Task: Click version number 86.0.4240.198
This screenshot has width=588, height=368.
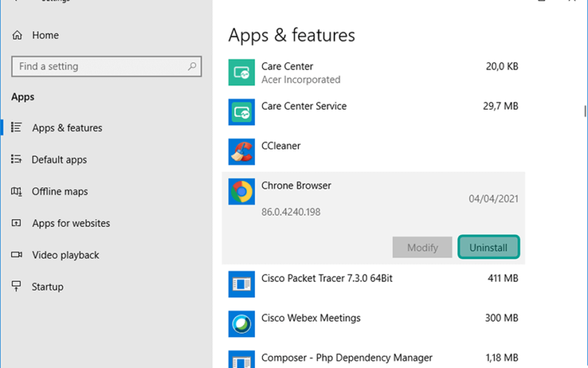Action: pos(291,212)
